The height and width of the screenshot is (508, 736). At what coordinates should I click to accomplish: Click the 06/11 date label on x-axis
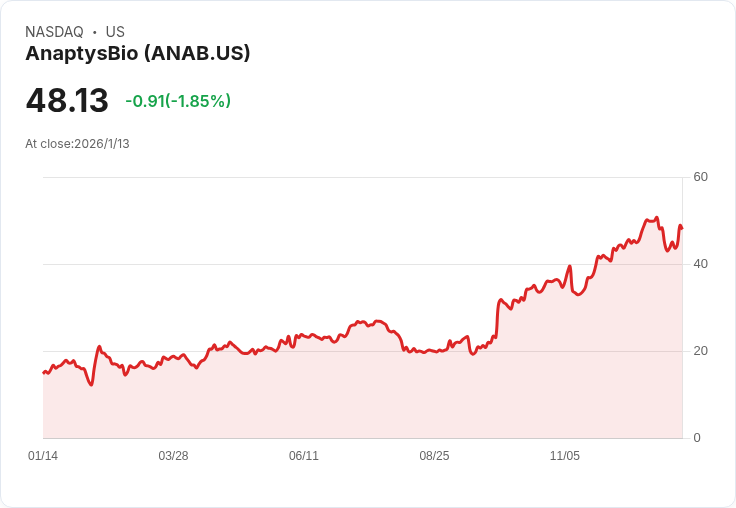(x=304, y=455)
